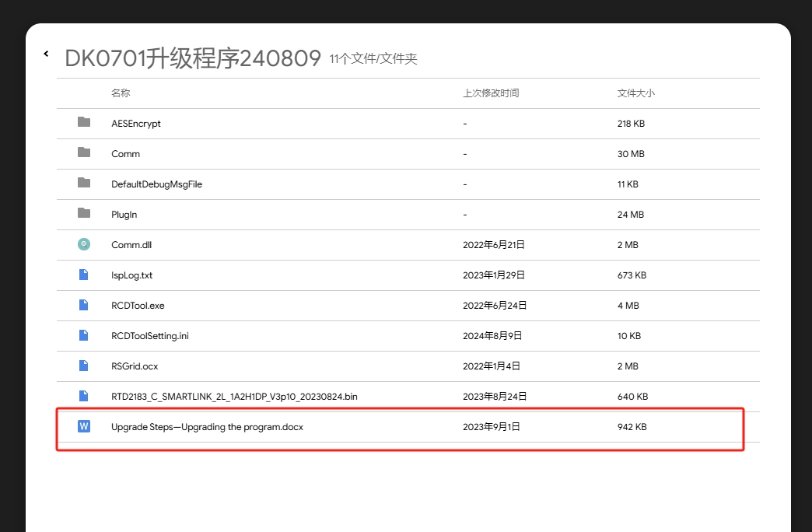Click the 2023年9月1日 date of the docx
812x532 pixels.
click(x=492, y=427)
